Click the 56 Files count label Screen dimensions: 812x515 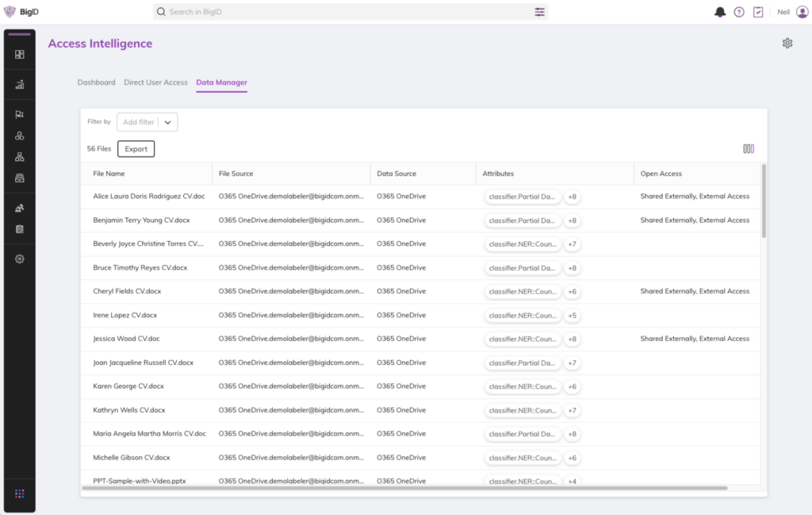pos(99,148)
